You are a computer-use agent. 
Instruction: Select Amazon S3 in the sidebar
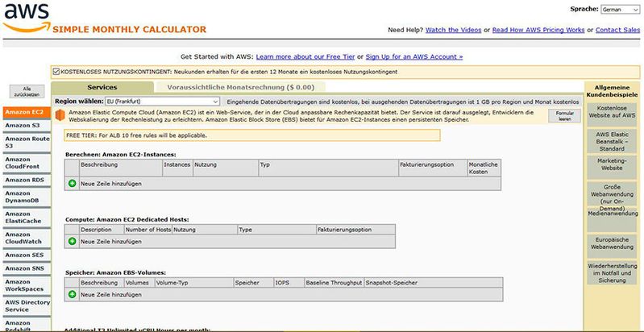point(27,126)
